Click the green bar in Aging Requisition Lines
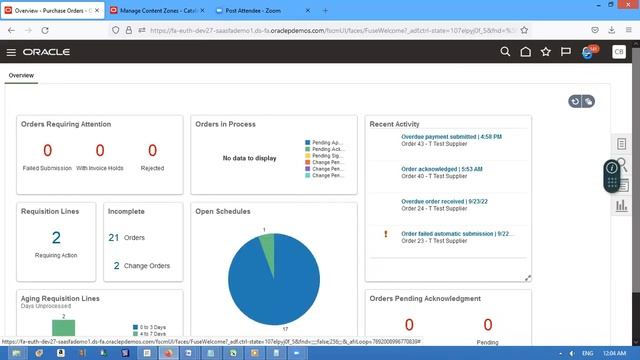Image resolution: width=640 pixels, height=360 pixels. pyautogui.click(x=64, y=328)
